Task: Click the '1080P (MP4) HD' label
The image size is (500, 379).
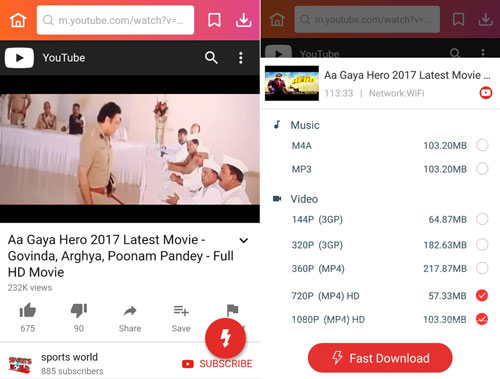Action: point(328,320)
